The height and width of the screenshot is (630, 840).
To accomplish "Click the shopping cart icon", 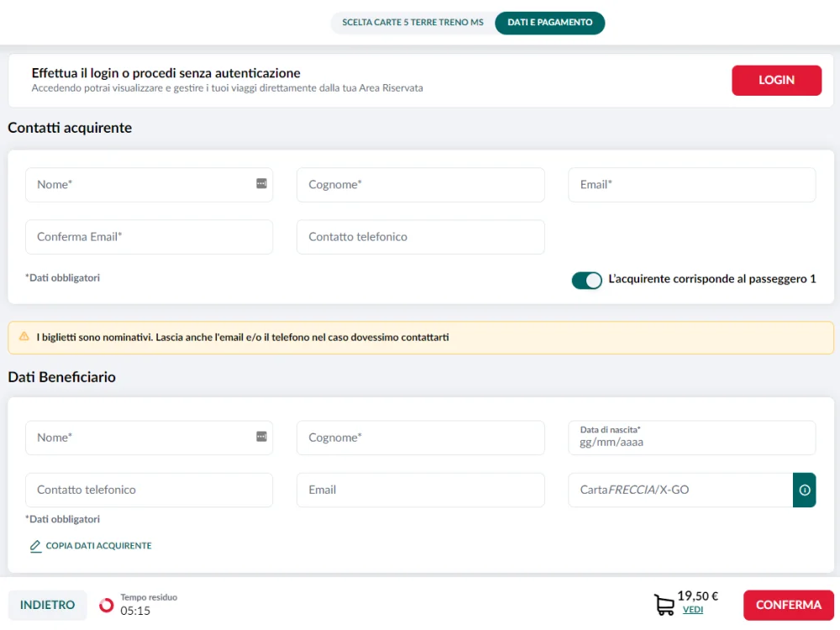I will (664, 605).
